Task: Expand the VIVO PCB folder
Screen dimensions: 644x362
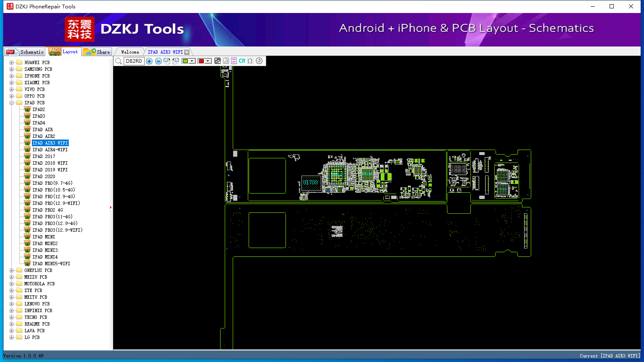Action: [x=12, y=89]
